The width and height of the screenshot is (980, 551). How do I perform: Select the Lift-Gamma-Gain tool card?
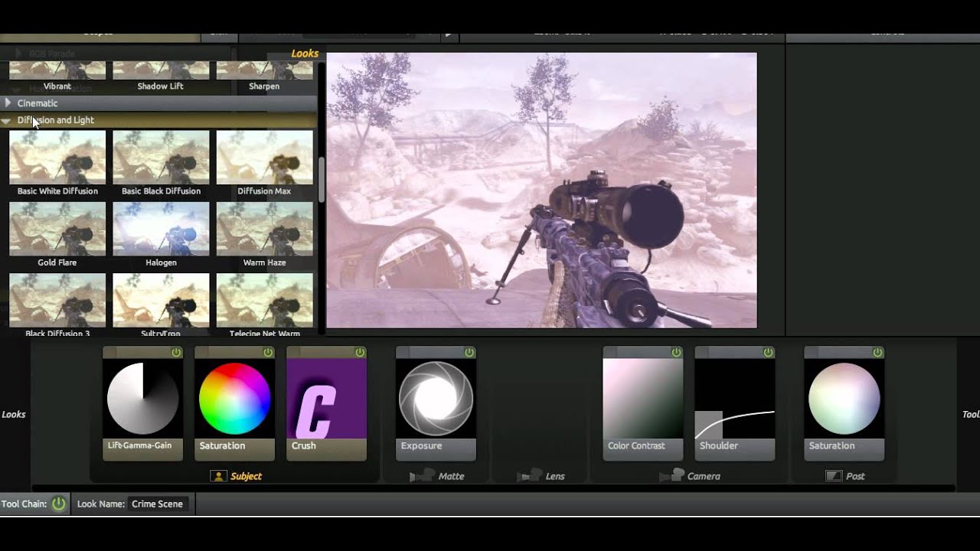pyautogui.click(x=142, y=403)
